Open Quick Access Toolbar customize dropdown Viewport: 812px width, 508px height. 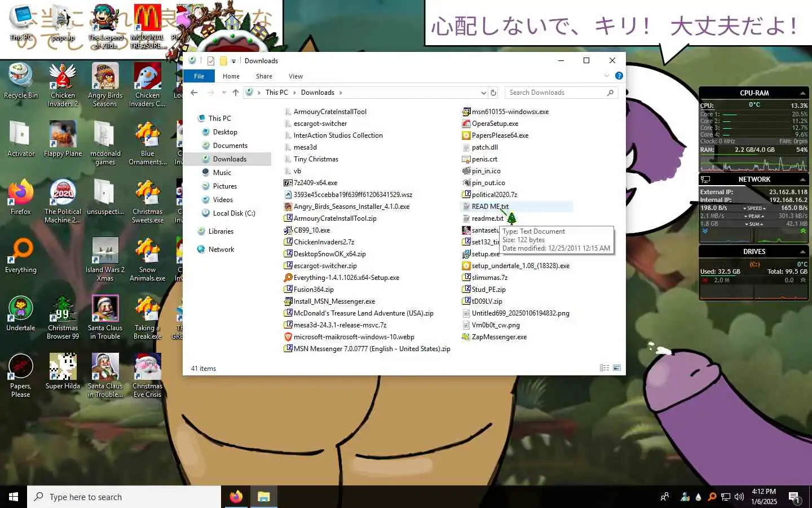click(233, 61)
